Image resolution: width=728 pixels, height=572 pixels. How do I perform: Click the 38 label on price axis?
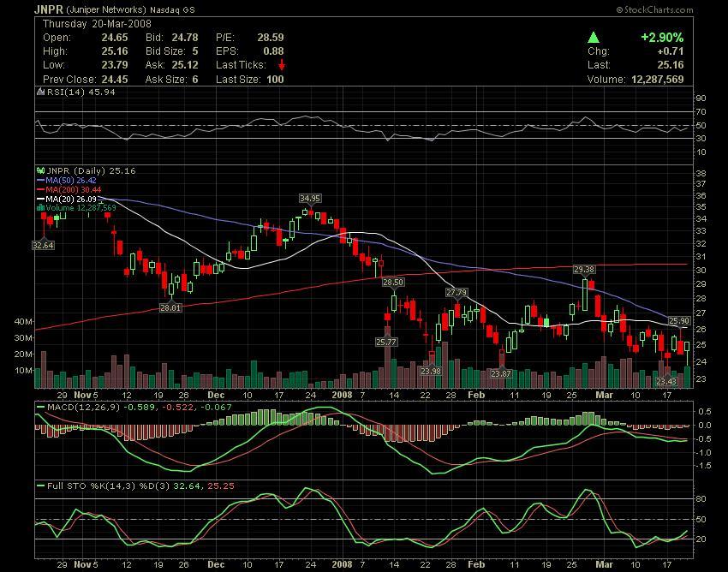[701, 174]
